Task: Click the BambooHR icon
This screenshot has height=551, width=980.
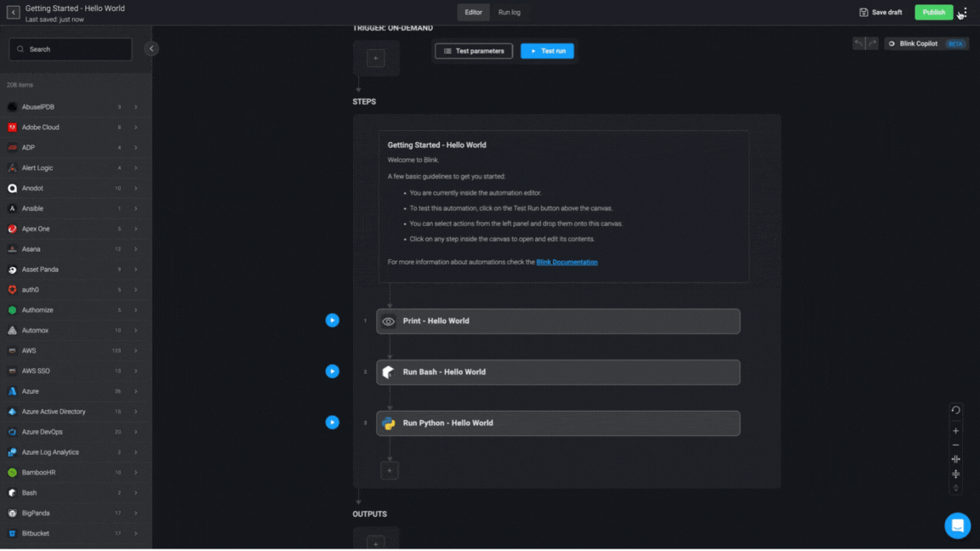Action: coord(12,472)
